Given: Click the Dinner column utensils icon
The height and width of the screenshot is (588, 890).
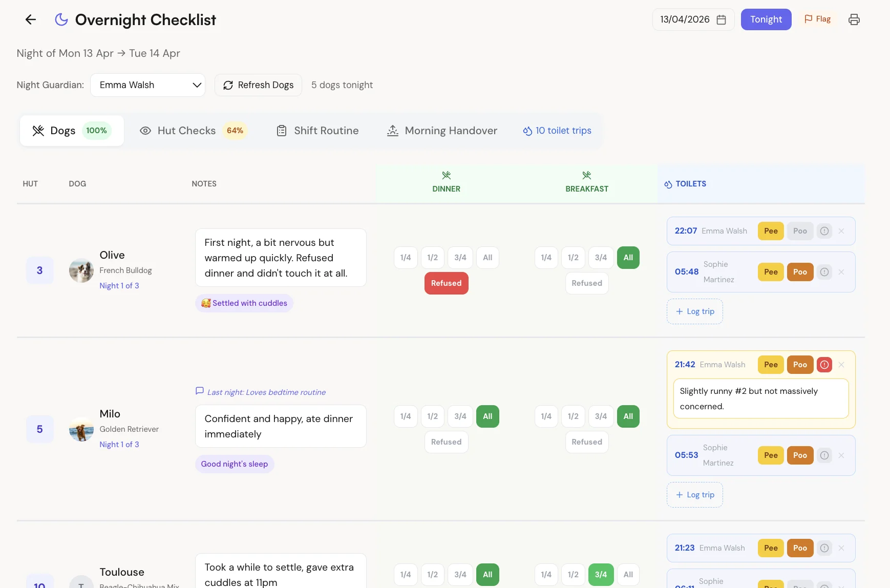Looking at the screenshot, I should [447, 175].
